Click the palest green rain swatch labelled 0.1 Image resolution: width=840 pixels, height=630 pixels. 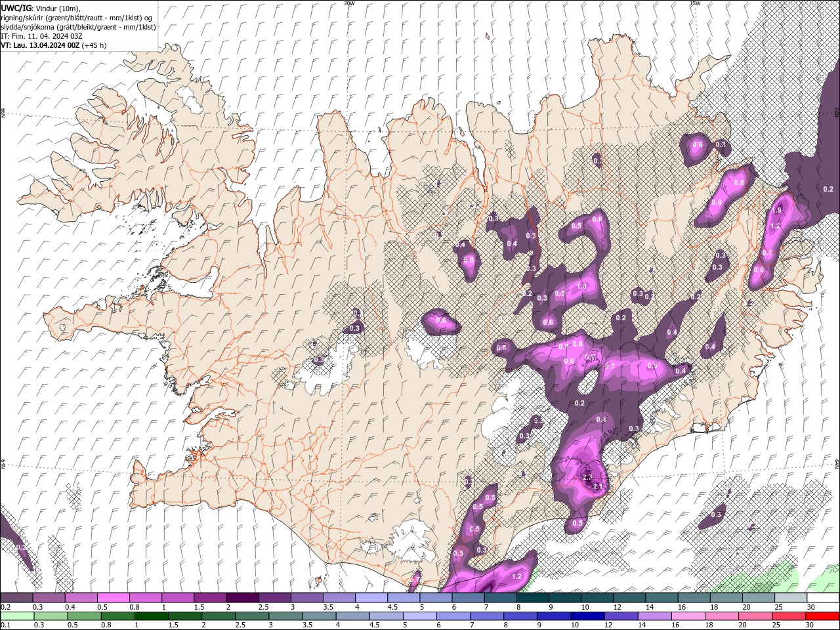click(x=17, y=616)
